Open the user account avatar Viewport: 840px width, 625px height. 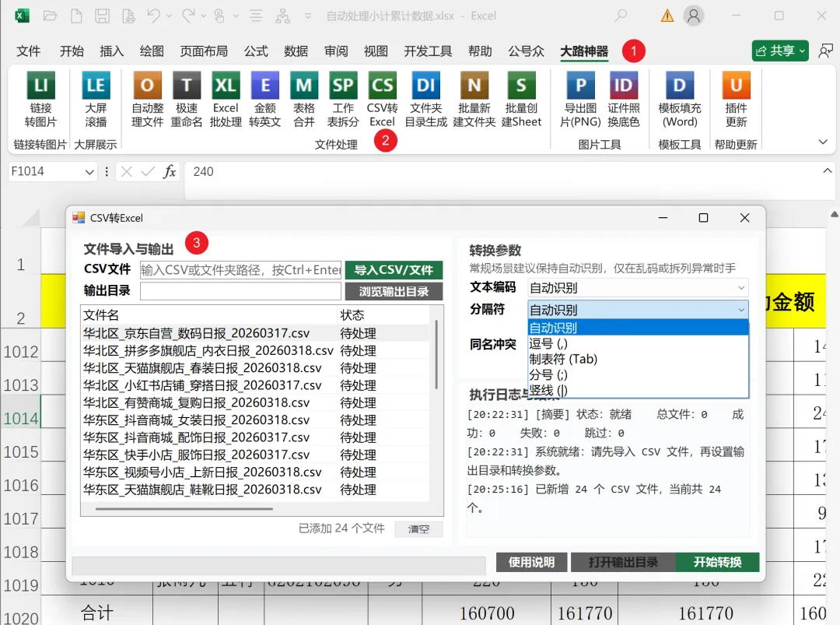click(x=693, y=16)
